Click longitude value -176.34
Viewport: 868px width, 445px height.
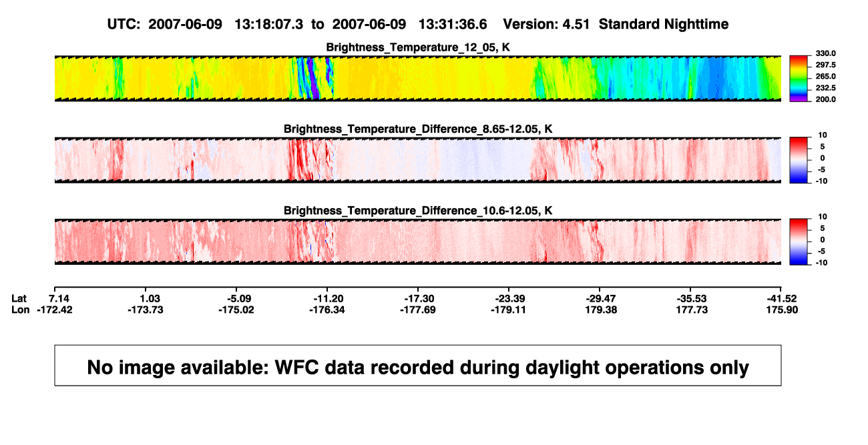328,310
